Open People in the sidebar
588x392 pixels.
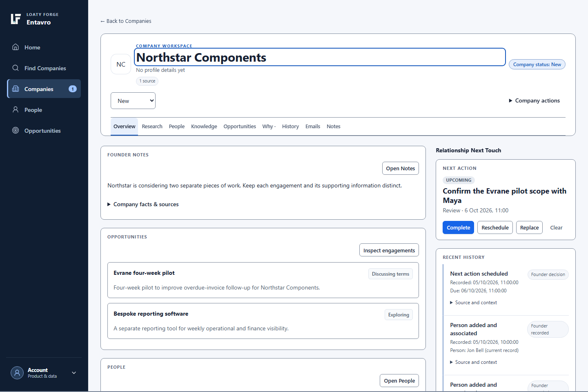(44, 110)
